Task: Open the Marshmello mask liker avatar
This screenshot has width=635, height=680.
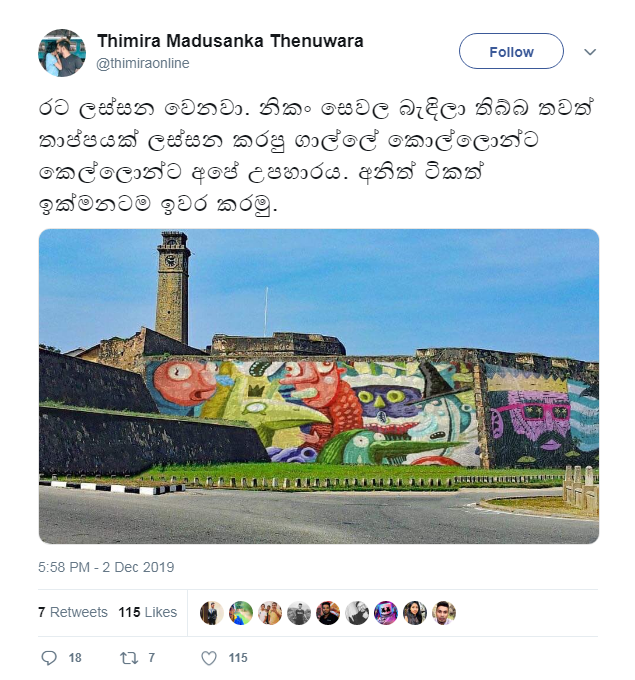Action: 386,613
